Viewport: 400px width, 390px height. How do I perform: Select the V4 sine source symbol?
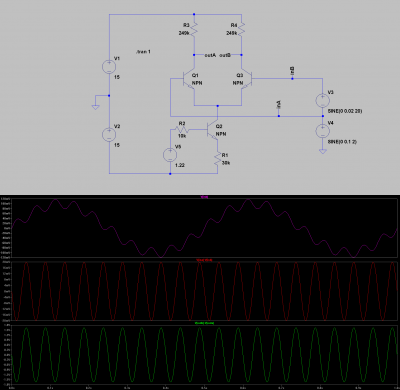point(323,131)
